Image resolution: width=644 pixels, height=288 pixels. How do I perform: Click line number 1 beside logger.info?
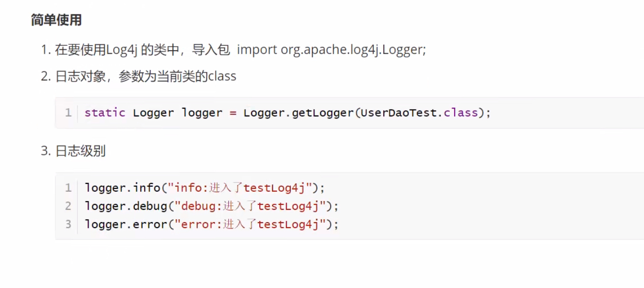[68, 188]
